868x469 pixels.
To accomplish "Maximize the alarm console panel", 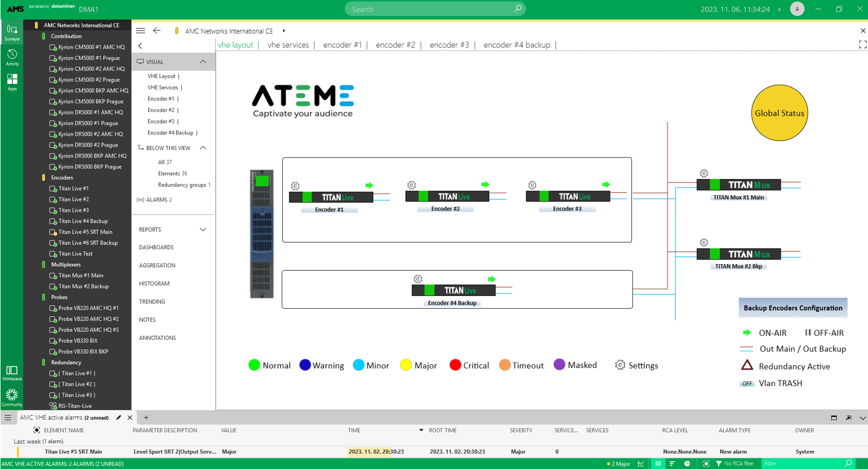I will (x=834, y=418).
